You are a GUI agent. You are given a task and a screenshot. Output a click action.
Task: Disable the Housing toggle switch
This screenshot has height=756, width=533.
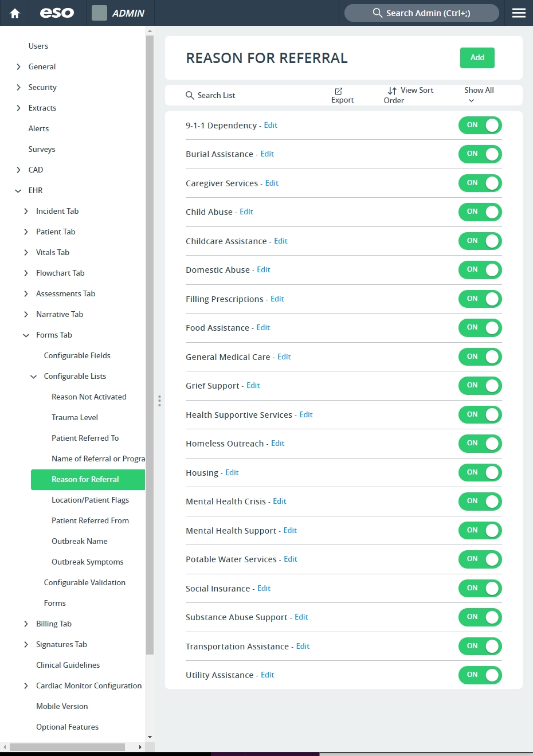click(480, 473)
